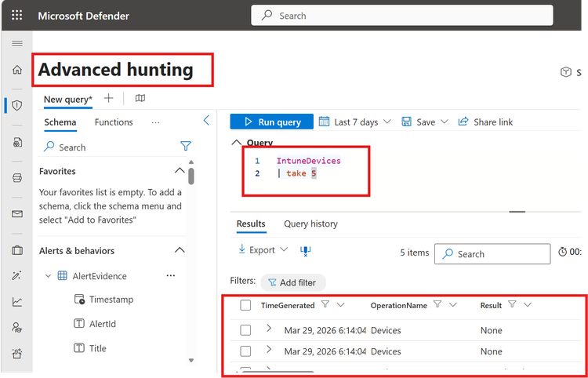Image resolution: width=588 pixels, height=378 pixels.
Task: Open the sidebar icon below the shield
Action: [x=17, y=142]
